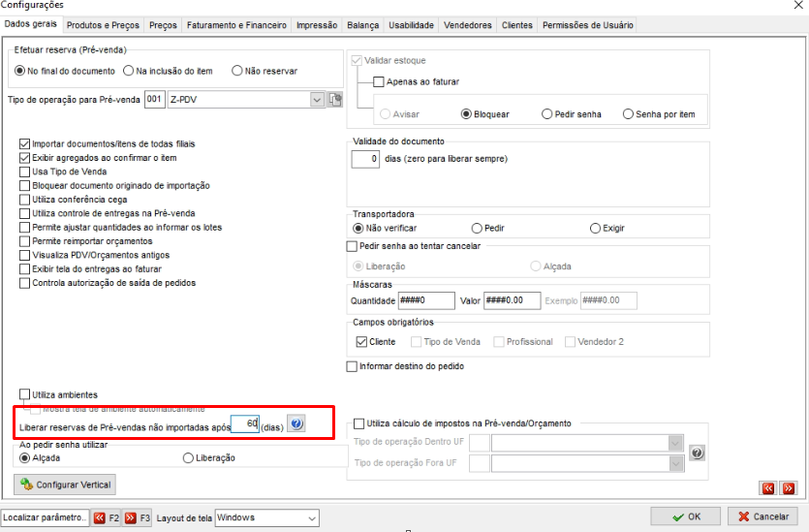Go to previous page with red left arrows button

pos(768,488)
